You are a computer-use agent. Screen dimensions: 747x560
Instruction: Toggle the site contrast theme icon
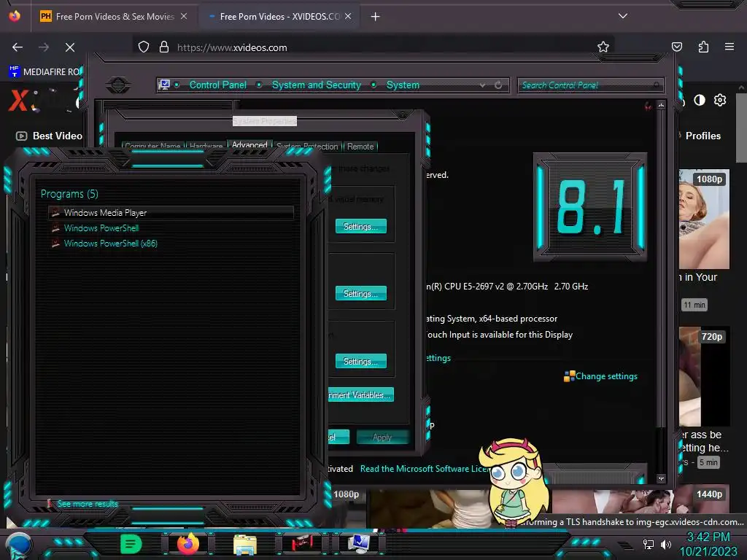699,100
